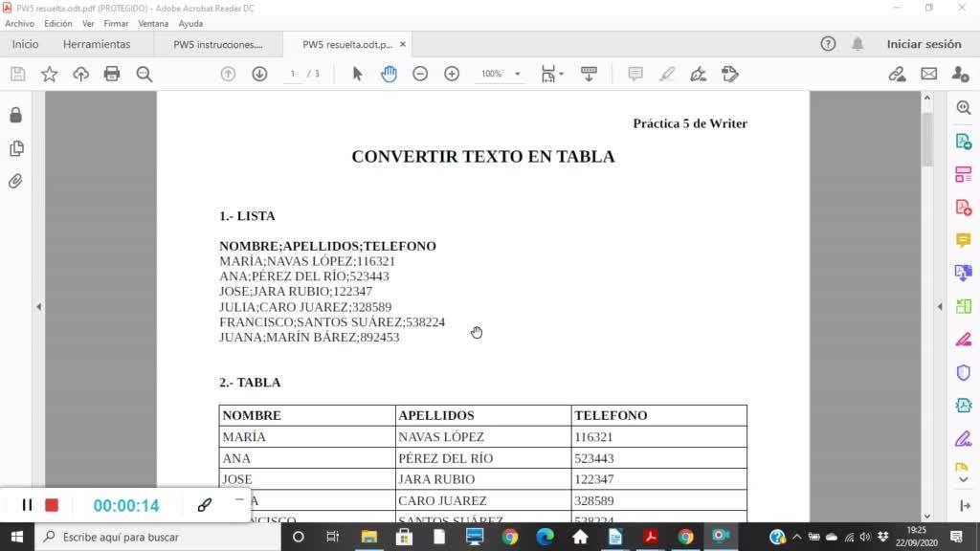This screenshot has height=551, width=980.
Task: Open notifications bell
Action: coord(857,44)
